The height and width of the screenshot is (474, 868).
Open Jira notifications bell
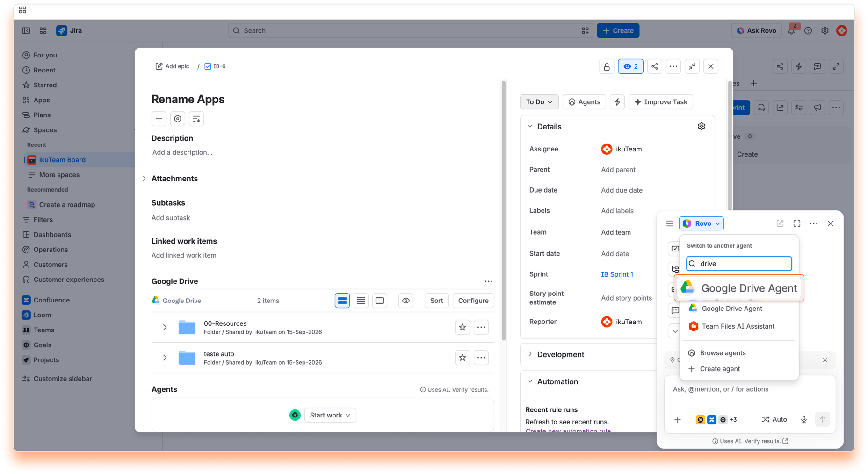(791, 31)
